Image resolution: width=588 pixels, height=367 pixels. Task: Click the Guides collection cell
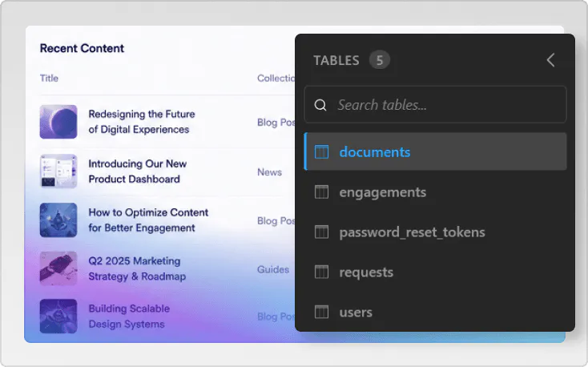pos(273,269)
